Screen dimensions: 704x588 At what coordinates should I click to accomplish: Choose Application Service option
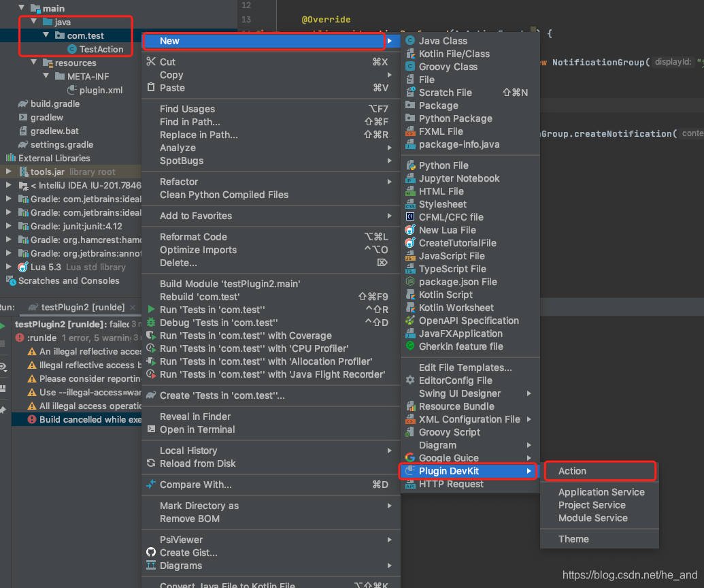600,492
